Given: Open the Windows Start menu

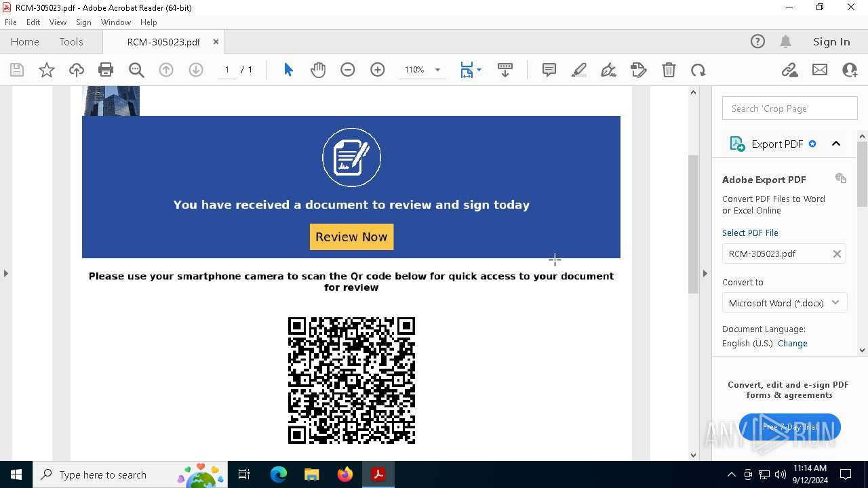Looking at the screenshot, I should point(16,474).
